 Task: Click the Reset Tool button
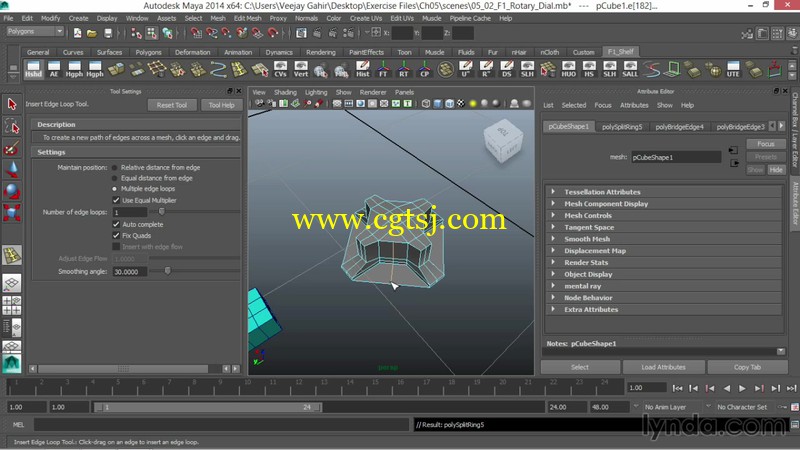click(171, 105)
